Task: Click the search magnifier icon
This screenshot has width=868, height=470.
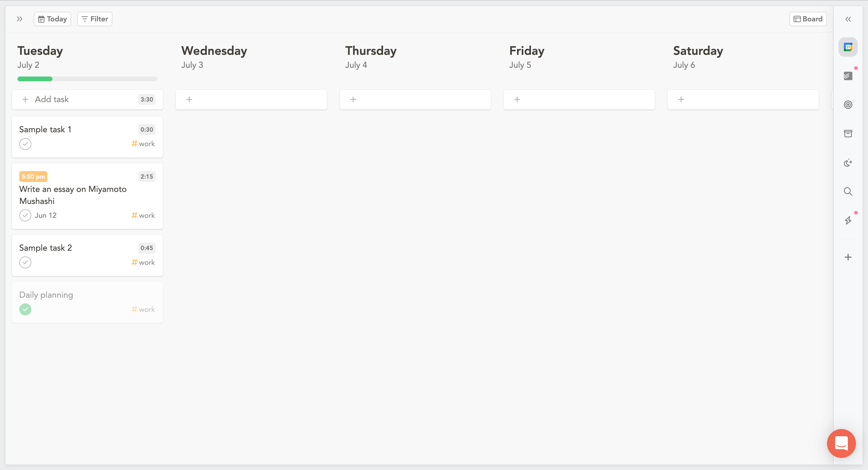Action: (848, 192)
